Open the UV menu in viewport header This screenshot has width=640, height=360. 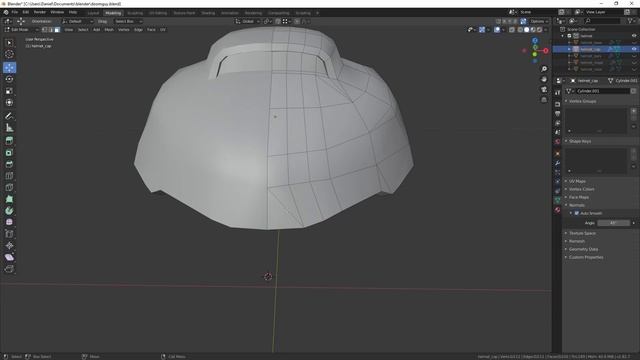(x=163, y=30)
